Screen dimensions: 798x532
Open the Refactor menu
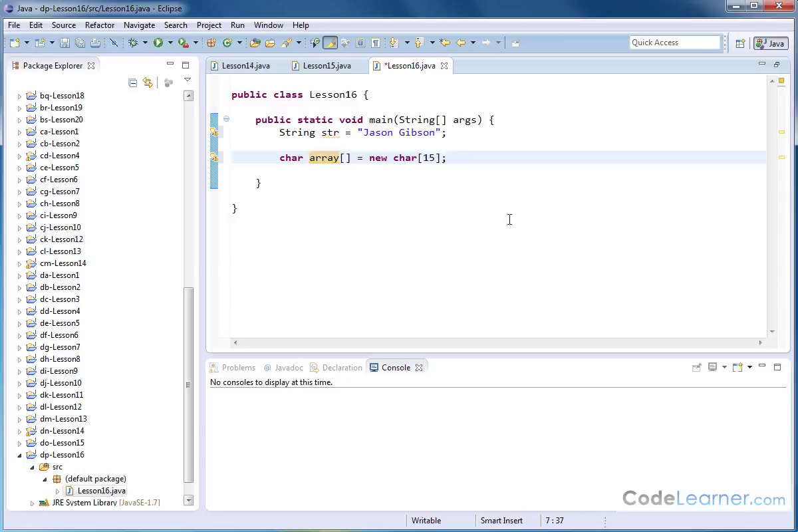pyautogui.click(x=100, y=25)
